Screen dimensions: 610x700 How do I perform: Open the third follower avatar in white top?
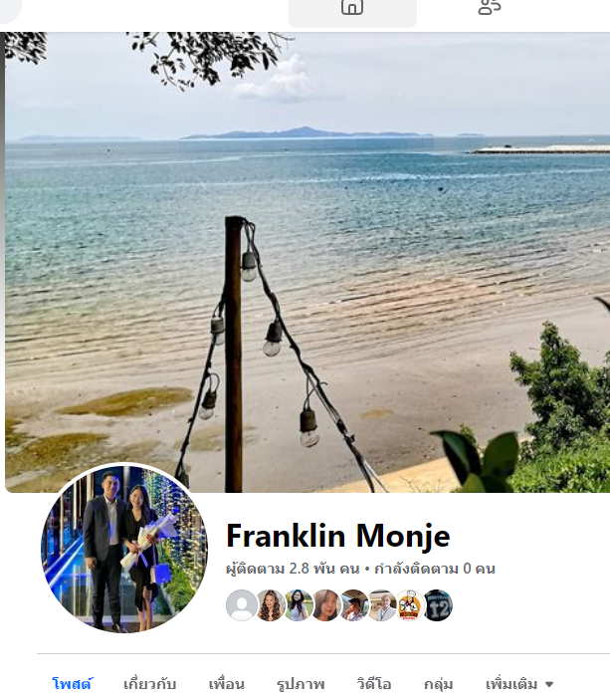pyautogui.click(x=299, y=605)
